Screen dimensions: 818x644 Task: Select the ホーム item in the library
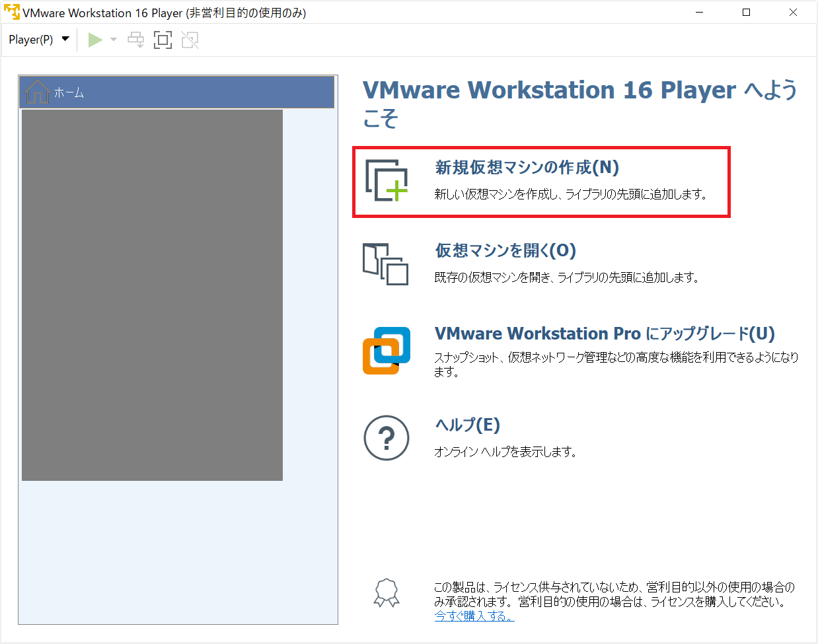pos(176,92)
